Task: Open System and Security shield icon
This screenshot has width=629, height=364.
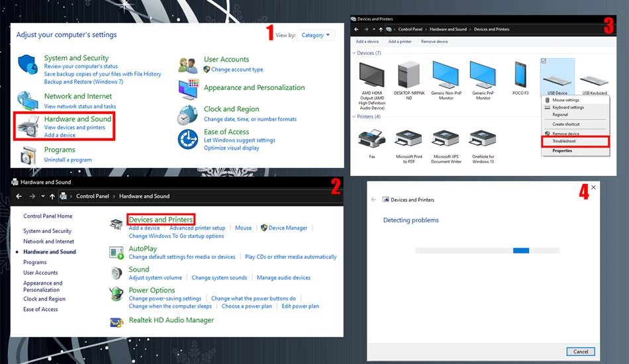Action: [x=27, y=65]
